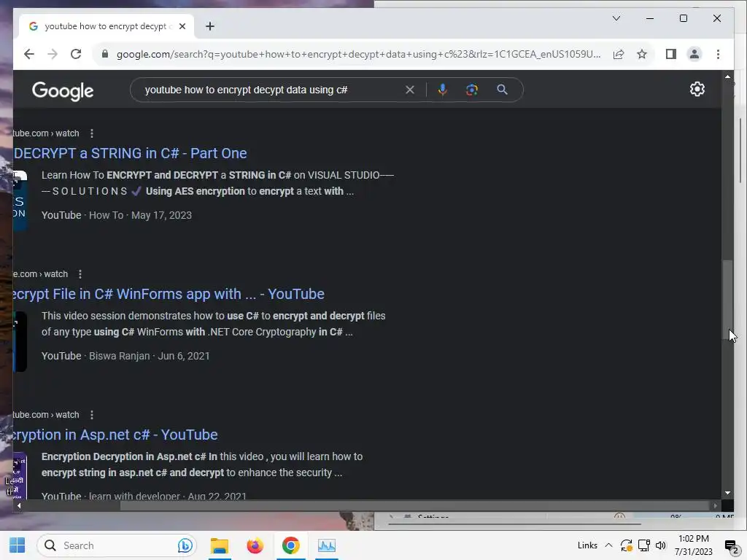The height and width of the screenshot is (560, 747).
Task: Click 'YouTube · How To · May 17, 2023' text
Action: click(117, 215)
